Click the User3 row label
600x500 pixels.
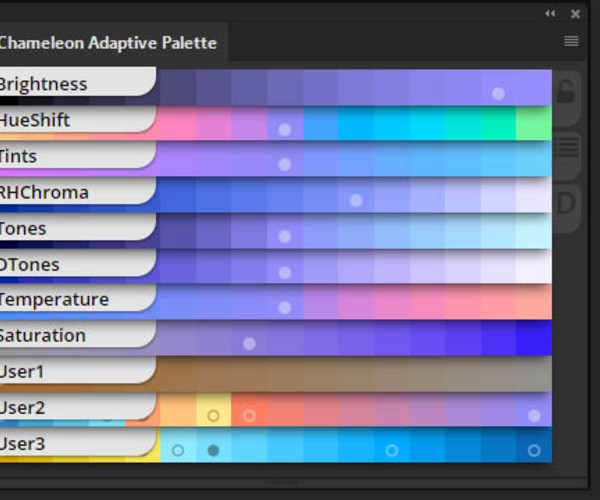77,443
